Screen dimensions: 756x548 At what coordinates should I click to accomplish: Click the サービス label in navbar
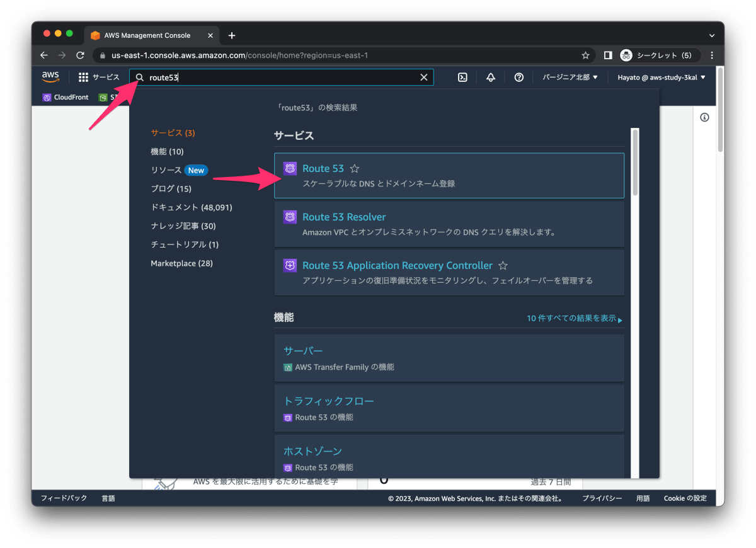pyautogui.click(x=106, y=77)
